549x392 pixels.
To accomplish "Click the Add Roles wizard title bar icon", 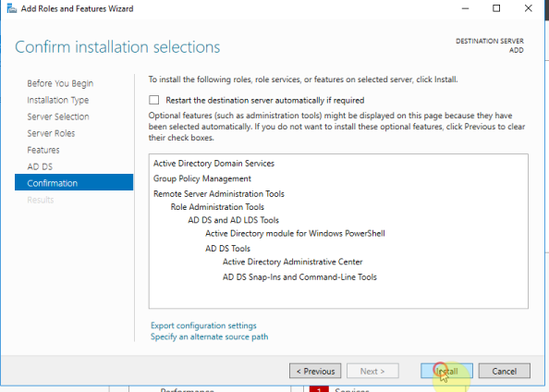I will point(12,8).
